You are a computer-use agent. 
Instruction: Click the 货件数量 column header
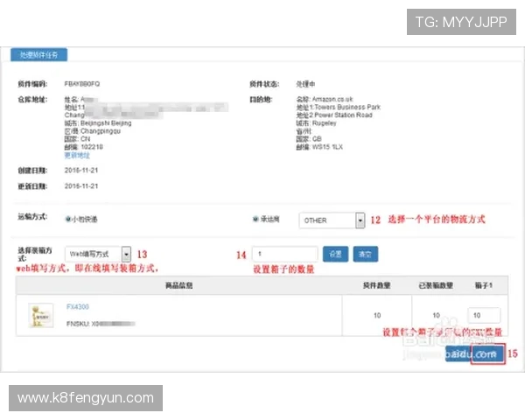(x=376, y=285)
